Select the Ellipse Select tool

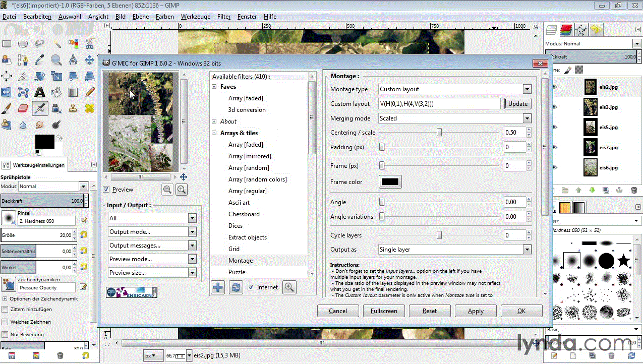[x=23, y=44]
